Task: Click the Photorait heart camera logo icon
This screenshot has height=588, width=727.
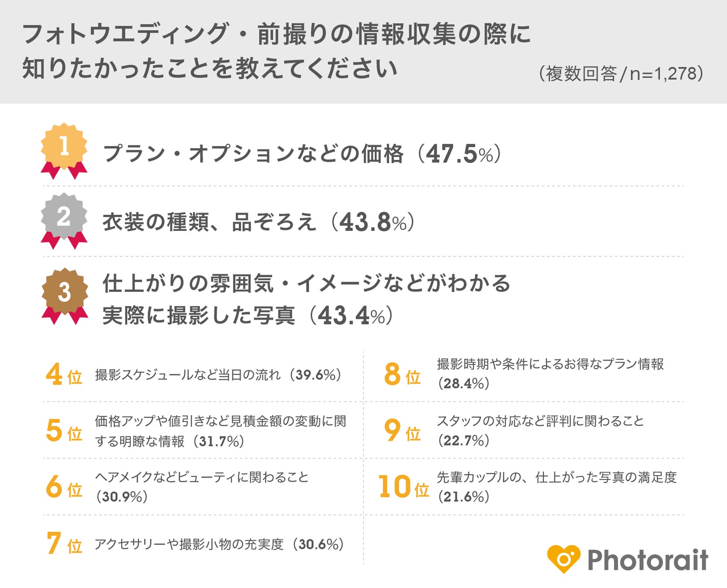Action: coord(564,559)
